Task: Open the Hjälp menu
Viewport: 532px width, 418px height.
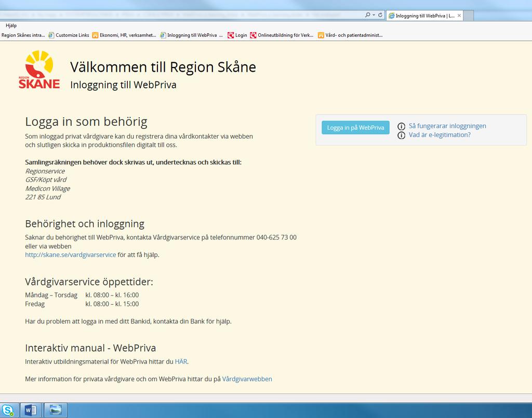Action: 11,25
